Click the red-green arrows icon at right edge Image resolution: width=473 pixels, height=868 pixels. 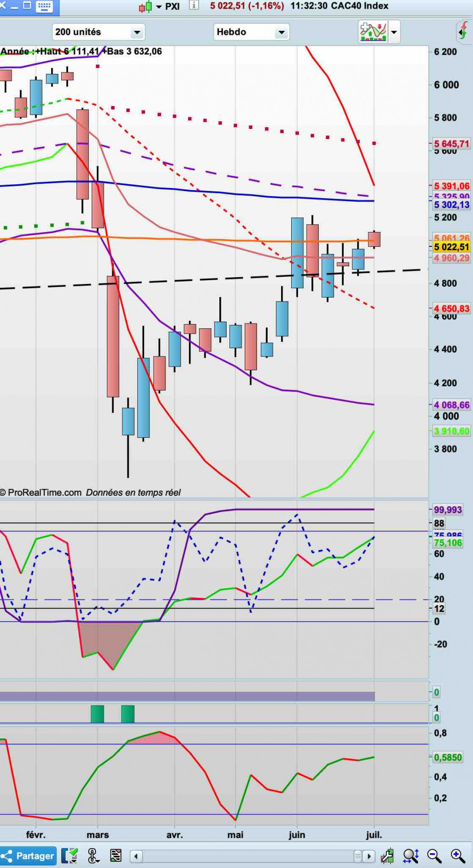click(x=464, y=32)
